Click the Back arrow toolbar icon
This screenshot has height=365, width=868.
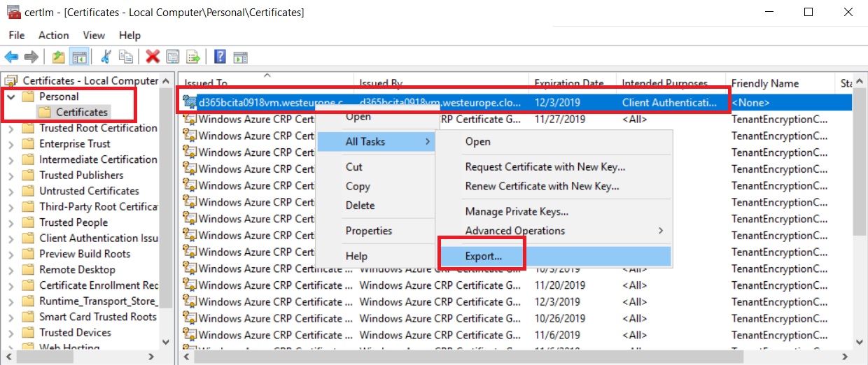11,57
